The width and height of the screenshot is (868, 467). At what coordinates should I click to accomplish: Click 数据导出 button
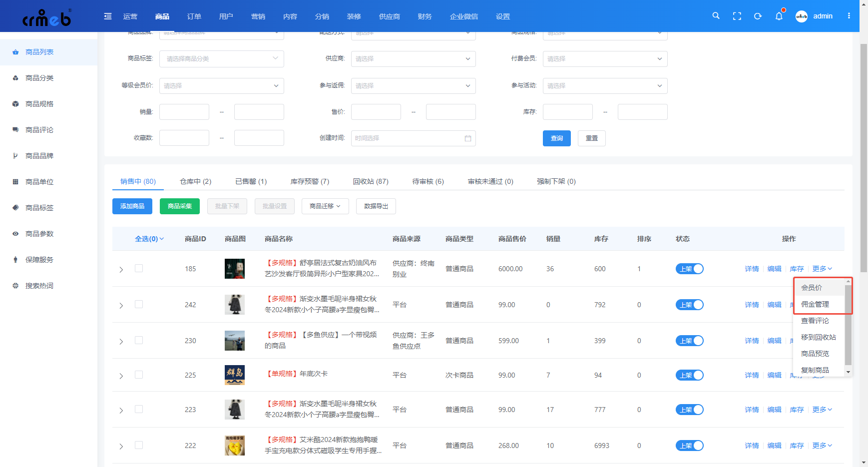[376, 206]
